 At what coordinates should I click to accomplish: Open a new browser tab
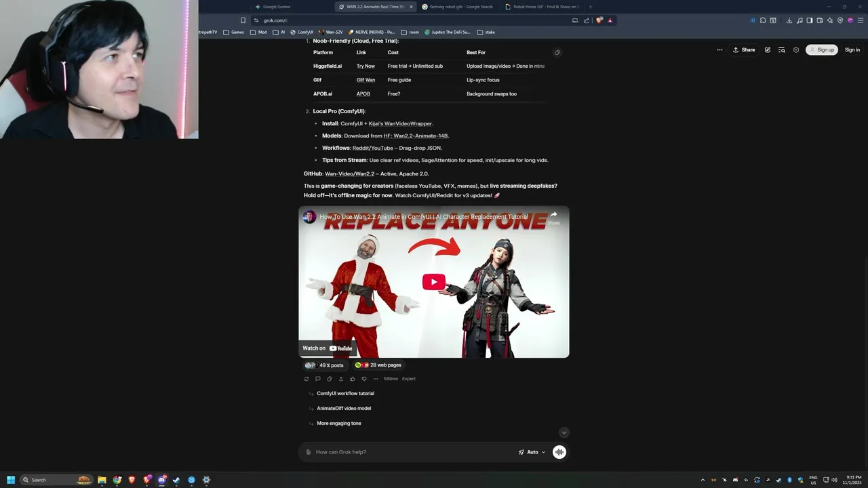pyautogui.click(x=591, y=7)
